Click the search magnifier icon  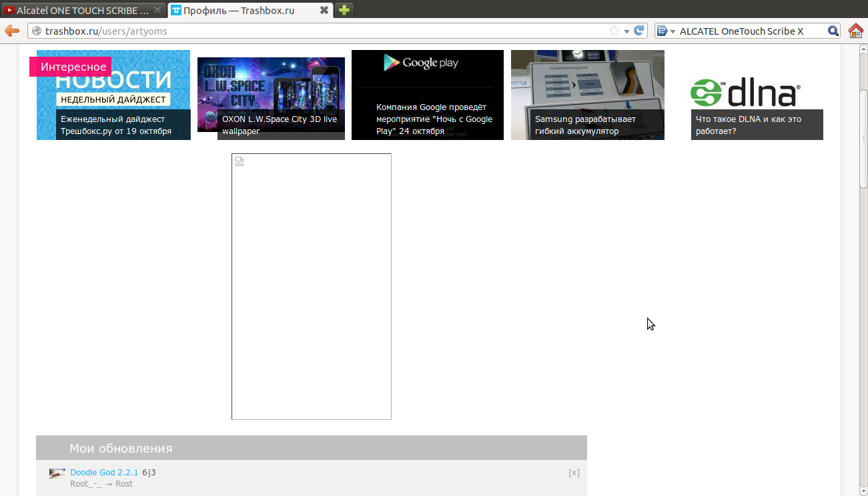pos(833,31)
